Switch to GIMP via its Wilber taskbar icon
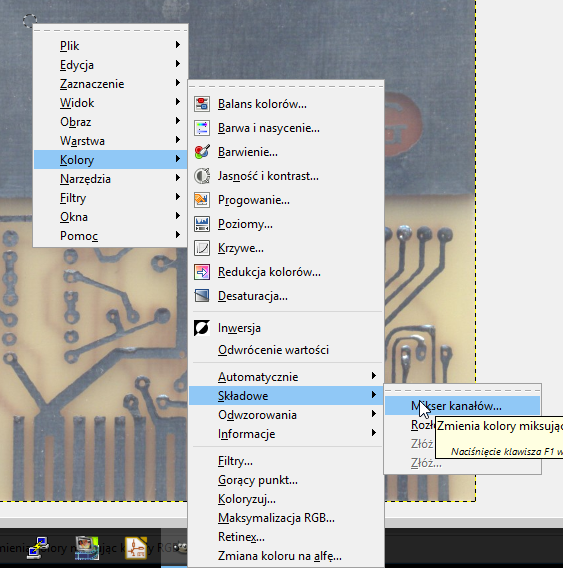 point(180,547)
